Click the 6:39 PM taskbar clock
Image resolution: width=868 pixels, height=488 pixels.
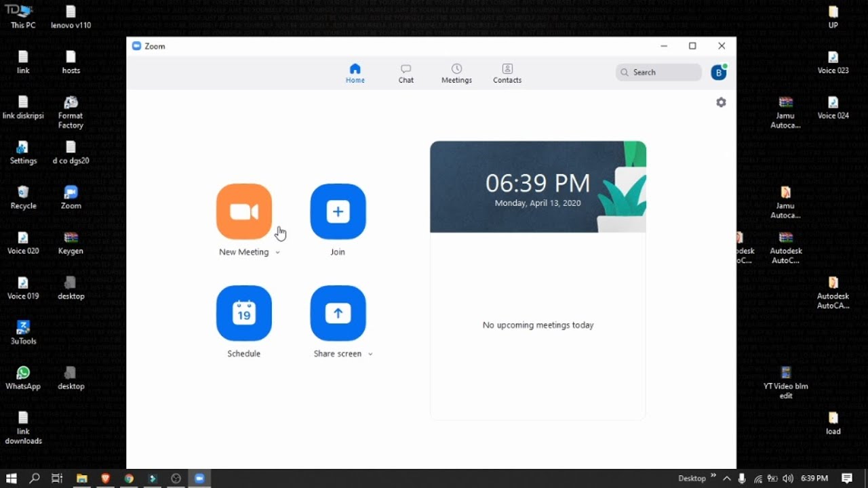(x=814, y=479)
